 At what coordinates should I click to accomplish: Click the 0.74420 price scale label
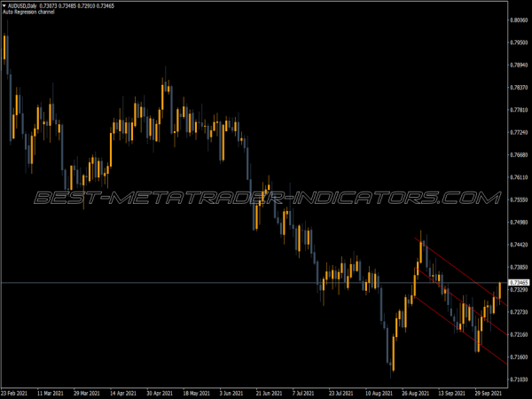520,245
